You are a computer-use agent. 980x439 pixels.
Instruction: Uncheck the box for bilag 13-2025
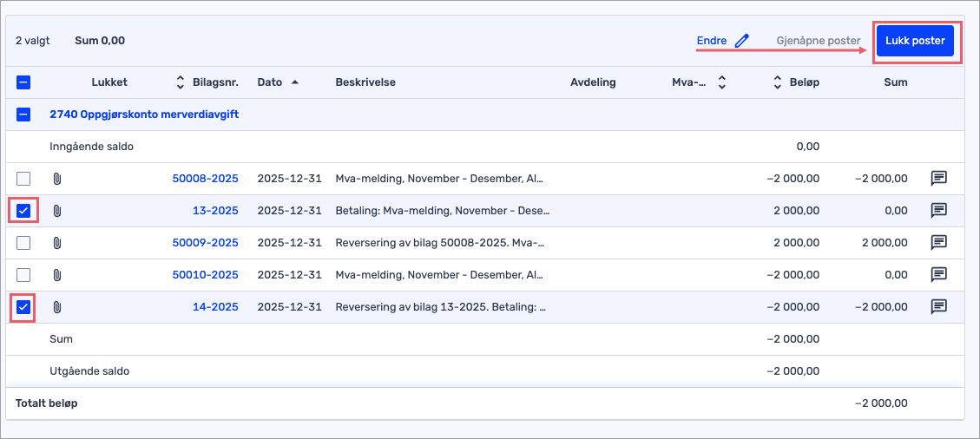(x=23, y=211)
